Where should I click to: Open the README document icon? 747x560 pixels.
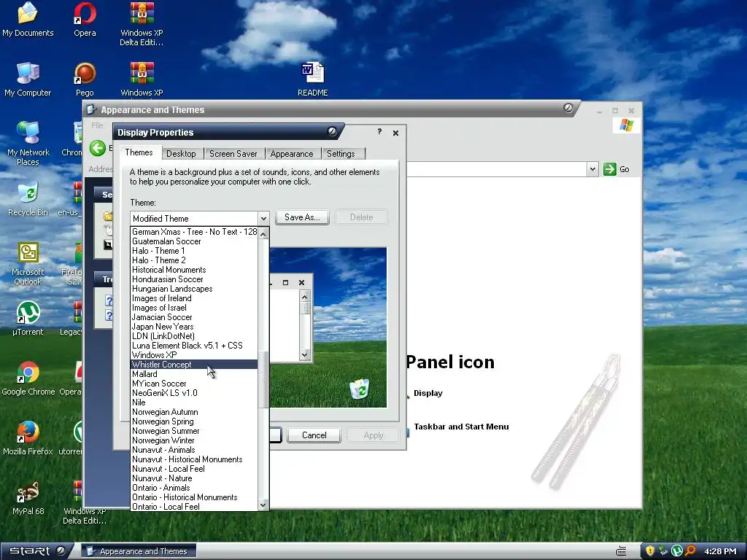[x=312, y=79]
